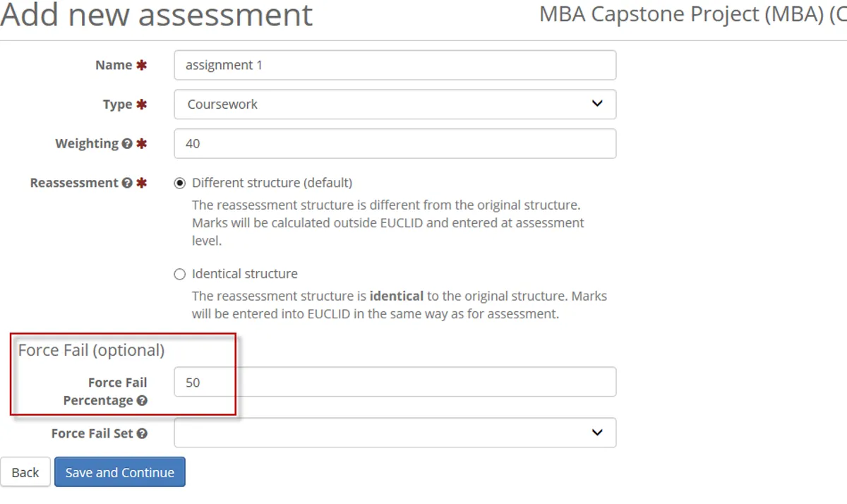The width and height of the screenshot is (847, 504).
Task: Click the Save and Continue button
Action: pyautogui.click(x=119, y=472)
